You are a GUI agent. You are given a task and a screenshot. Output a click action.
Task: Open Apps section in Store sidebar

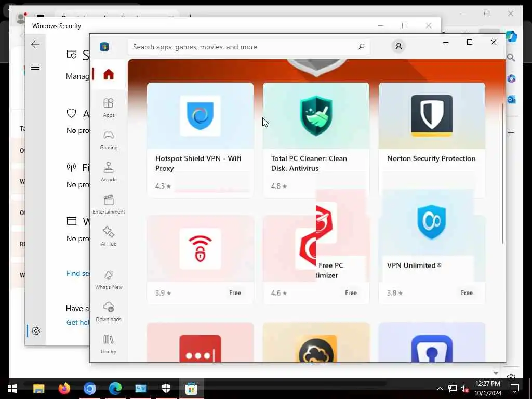[109, 108]
